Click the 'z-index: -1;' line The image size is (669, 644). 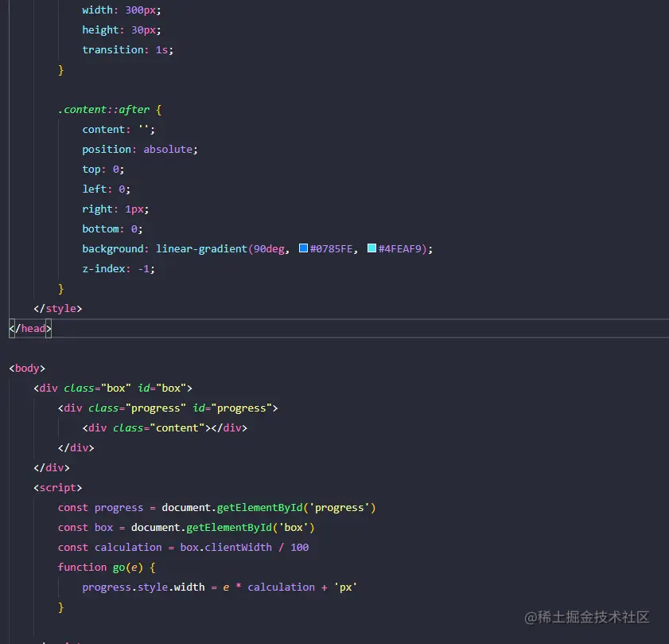click(119, 269)
